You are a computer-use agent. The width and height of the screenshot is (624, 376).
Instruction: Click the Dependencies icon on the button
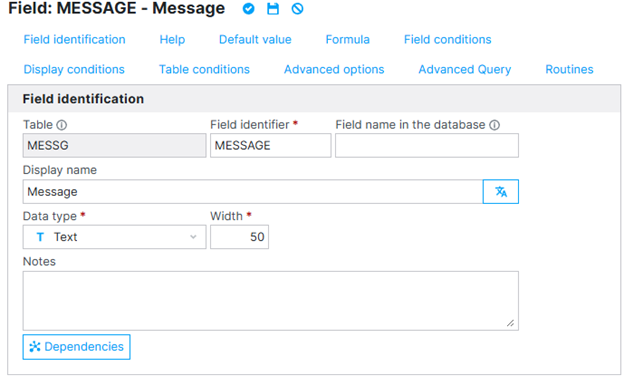pos(35,347)
